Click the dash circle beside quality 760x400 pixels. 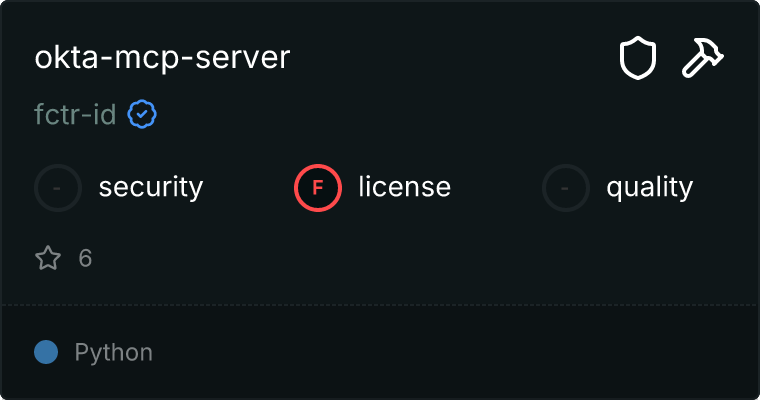(566, 187)
